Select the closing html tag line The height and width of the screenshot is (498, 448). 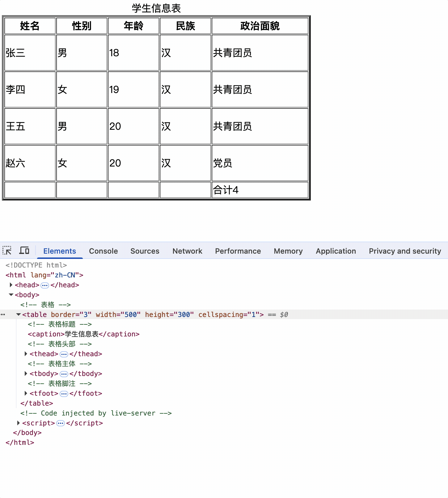pyautogui.click(x=20, y=443)
